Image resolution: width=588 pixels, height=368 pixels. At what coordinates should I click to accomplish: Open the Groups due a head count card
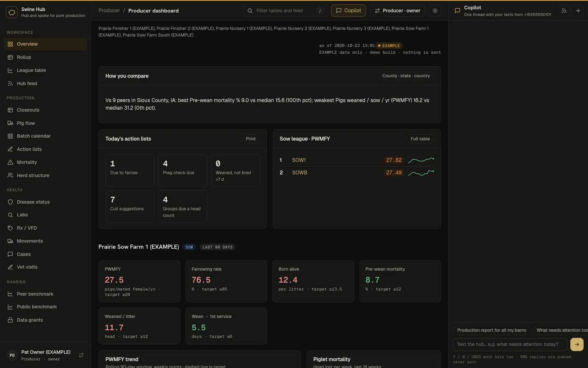182,206
